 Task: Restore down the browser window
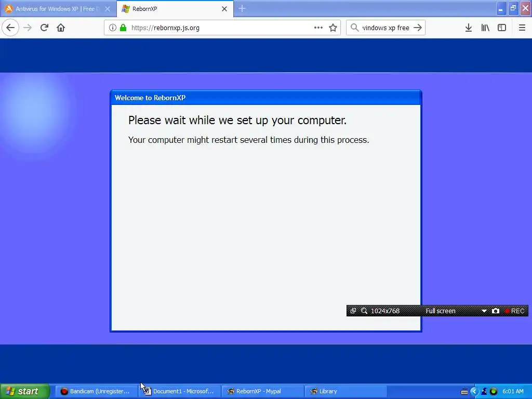click(513, 8)
